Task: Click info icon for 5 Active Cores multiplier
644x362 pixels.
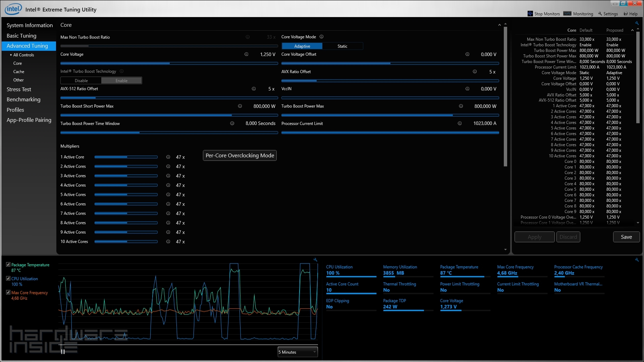Action: 168,194
